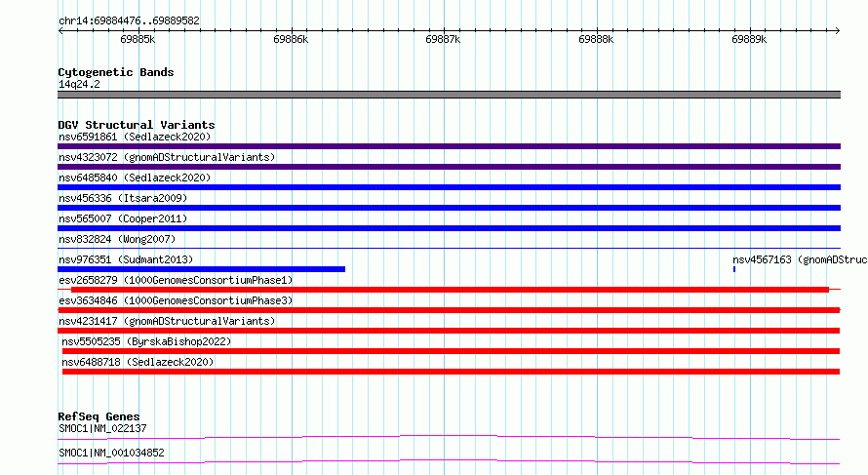Click the red bar for esv3634846
The image size is (868, 475).
[x=449, y=310]
